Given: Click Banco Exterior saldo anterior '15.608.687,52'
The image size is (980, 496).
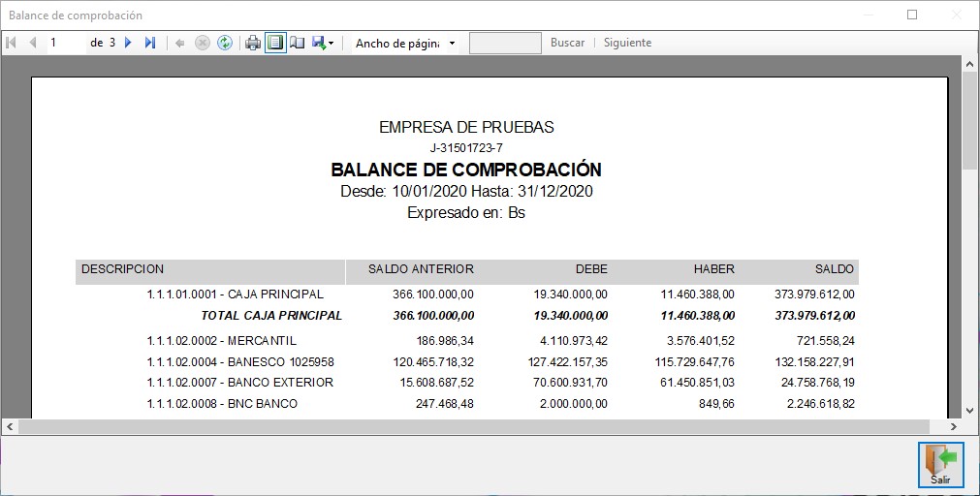Looking at the screenshot, I should (x=437, y=383).
